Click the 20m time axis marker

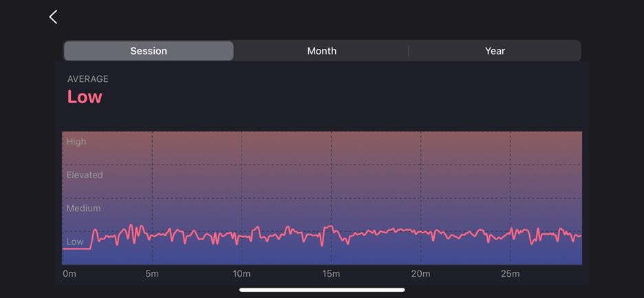pos(420,274)
